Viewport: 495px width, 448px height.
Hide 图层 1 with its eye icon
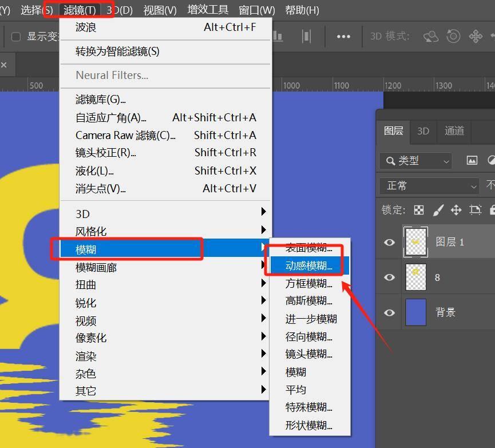[x=389, y=242]
